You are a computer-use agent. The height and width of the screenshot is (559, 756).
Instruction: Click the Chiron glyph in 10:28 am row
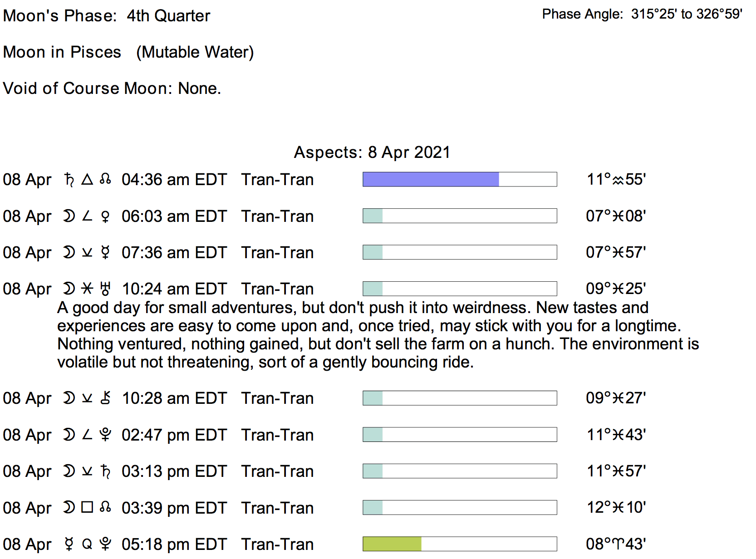(105, 398)
